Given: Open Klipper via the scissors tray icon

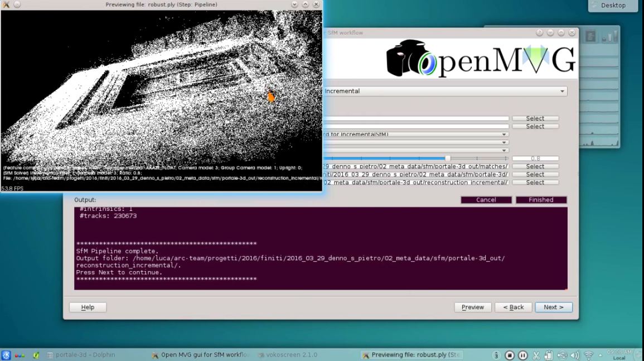Looking at the screenshot, I should click(x=536, y=355).
